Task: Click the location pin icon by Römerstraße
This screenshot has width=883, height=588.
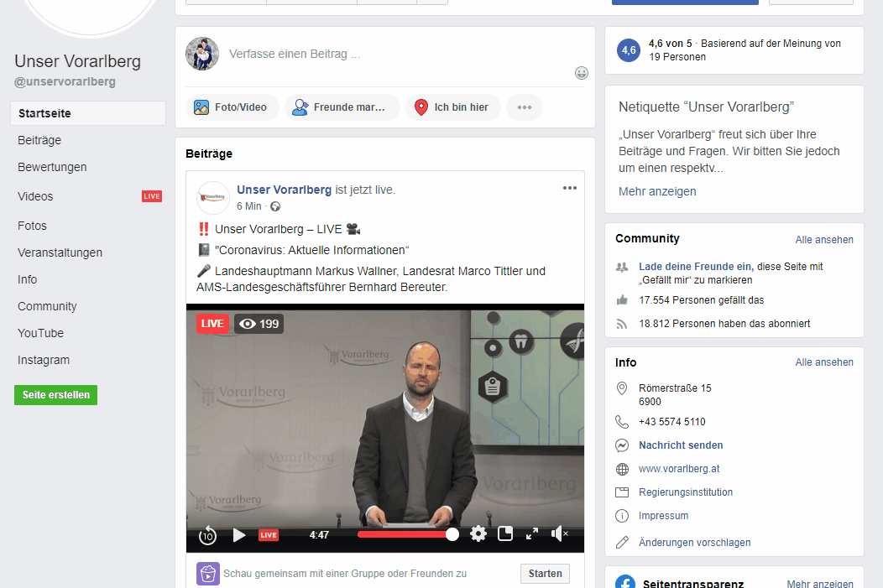Action: tap(622, 388)
